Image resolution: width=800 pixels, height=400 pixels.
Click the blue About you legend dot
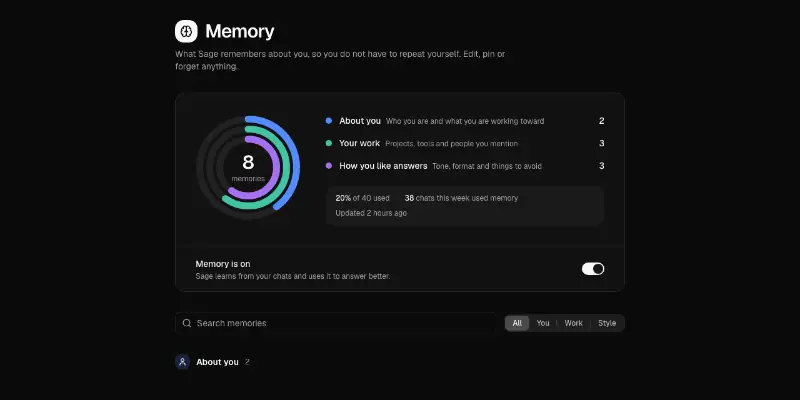click(x=329, y=121)
